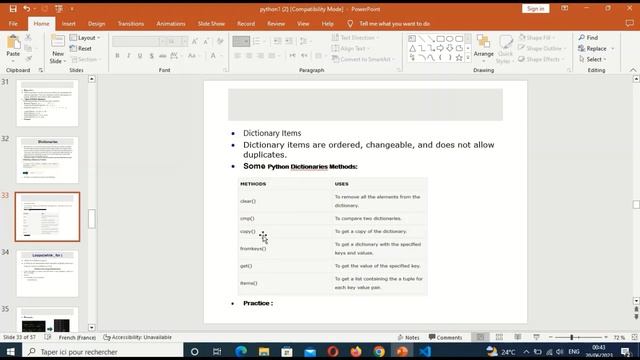This screenshot has height=360, width=640.
Task: Center the paragraph text
Action: [x=249, y=56]
